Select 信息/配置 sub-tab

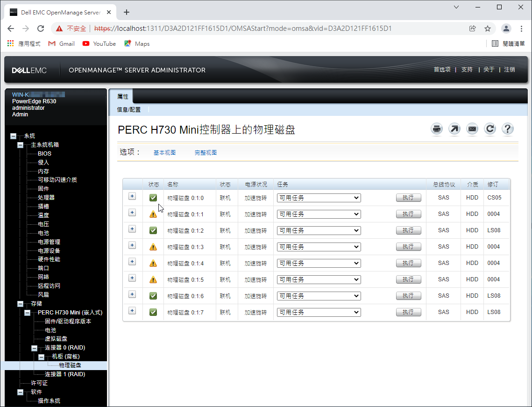pyautogui.click(x=128, y=110)
